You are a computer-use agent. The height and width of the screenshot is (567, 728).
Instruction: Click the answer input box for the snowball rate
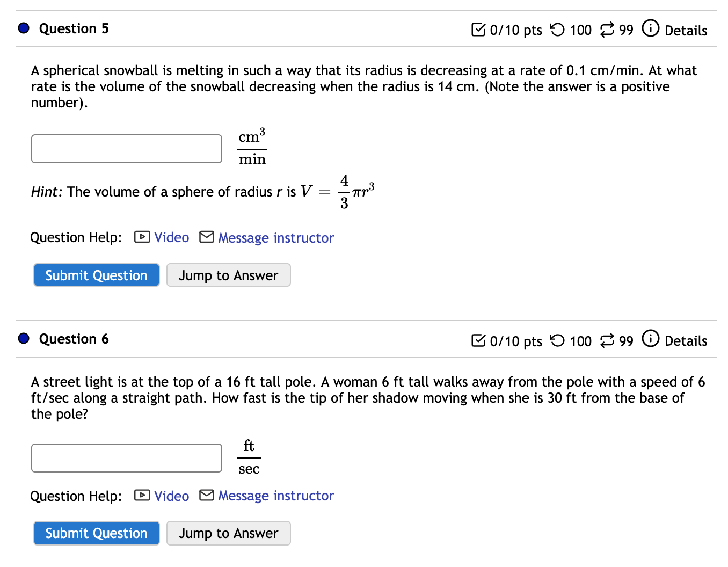click(126, 148)
